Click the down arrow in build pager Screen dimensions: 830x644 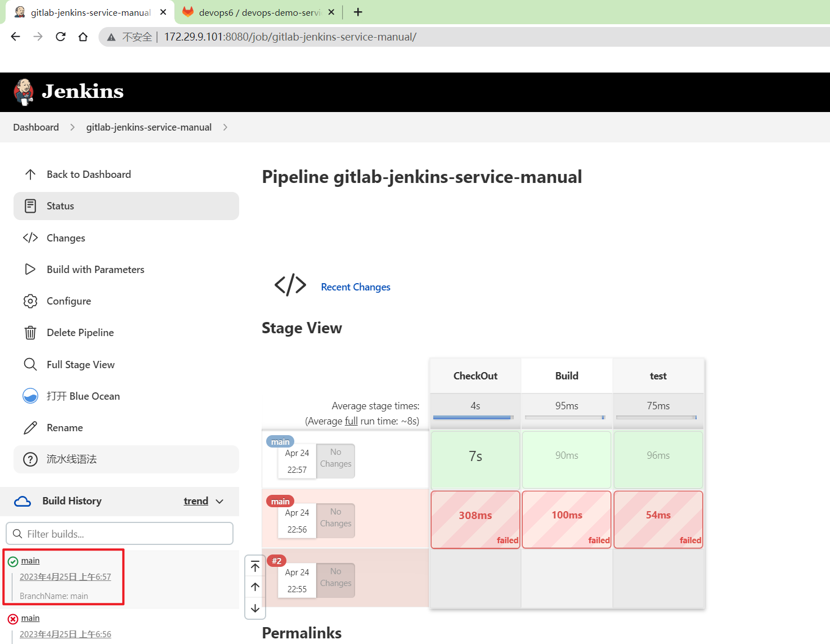255,608
